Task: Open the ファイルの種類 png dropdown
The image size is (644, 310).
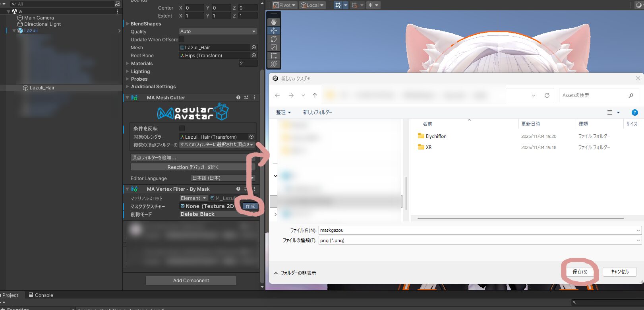Action: 480,240
